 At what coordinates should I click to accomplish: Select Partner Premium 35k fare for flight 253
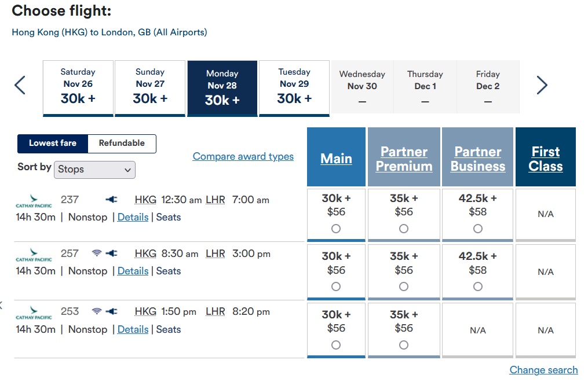coord(404,345)
